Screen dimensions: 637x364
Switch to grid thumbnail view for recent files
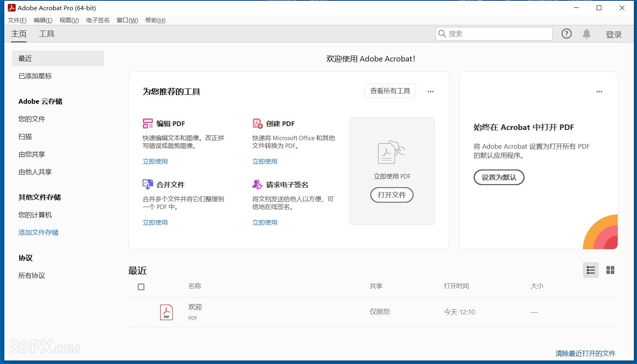[x=610, y=270]
